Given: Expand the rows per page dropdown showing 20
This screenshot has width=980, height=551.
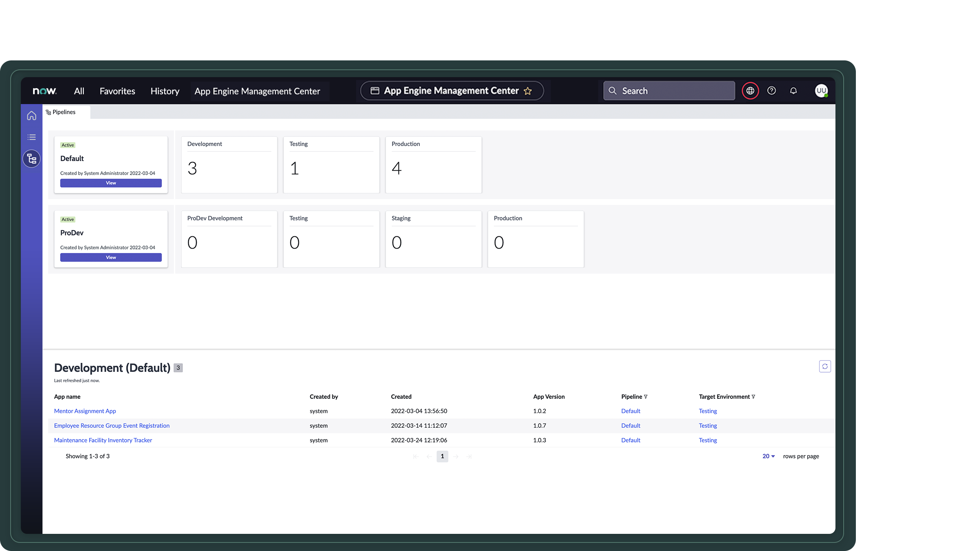Looking at the screenshot, I should pyautogui.click(x=768, y=456).
